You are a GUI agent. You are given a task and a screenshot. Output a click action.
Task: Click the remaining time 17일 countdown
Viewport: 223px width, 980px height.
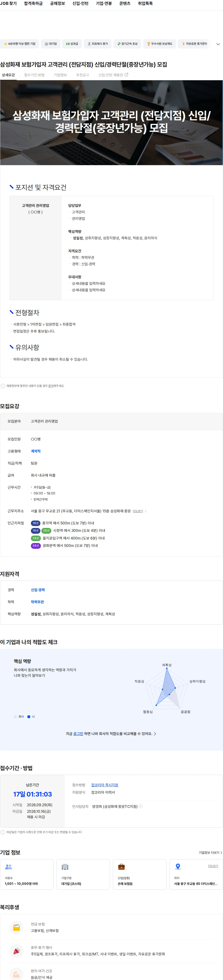coord(32,794)
